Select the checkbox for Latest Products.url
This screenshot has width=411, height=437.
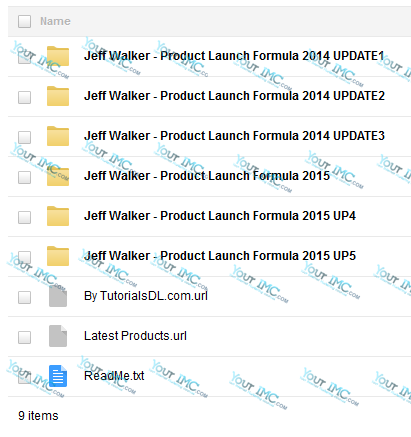[x=24, y=337]
